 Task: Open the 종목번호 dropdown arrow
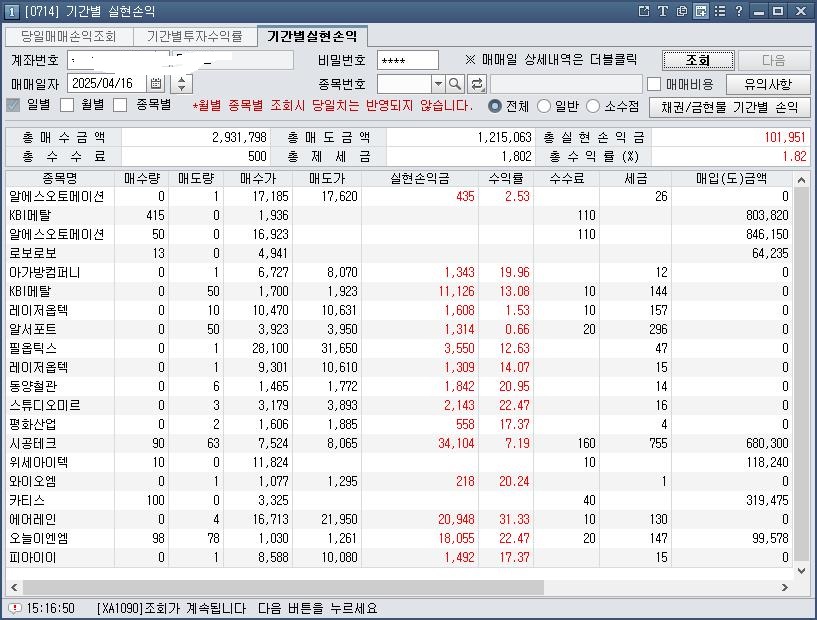437,84
